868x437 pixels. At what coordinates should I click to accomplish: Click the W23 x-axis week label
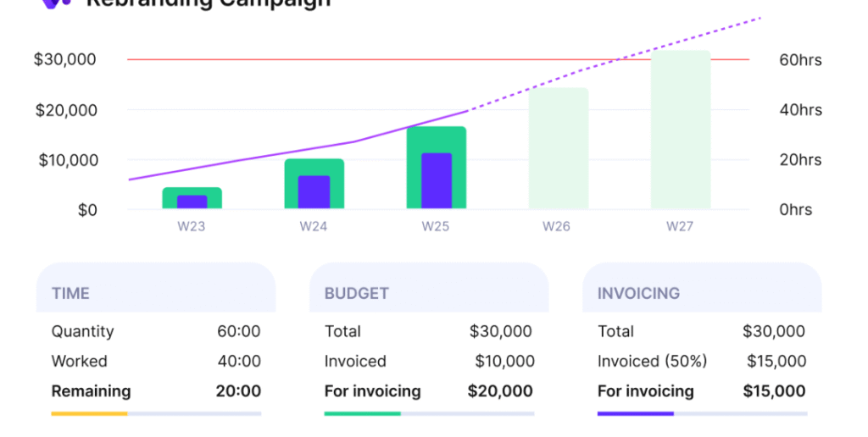(x=192, y=226)
